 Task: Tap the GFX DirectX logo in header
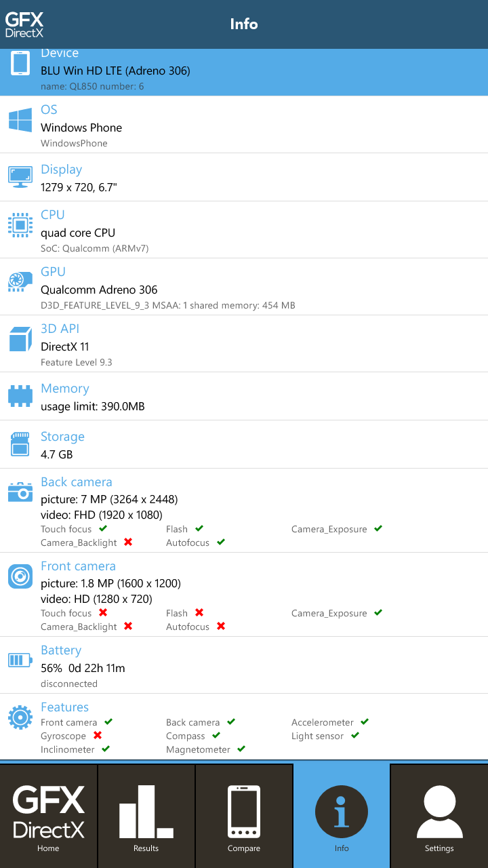(x=24, y=24)
